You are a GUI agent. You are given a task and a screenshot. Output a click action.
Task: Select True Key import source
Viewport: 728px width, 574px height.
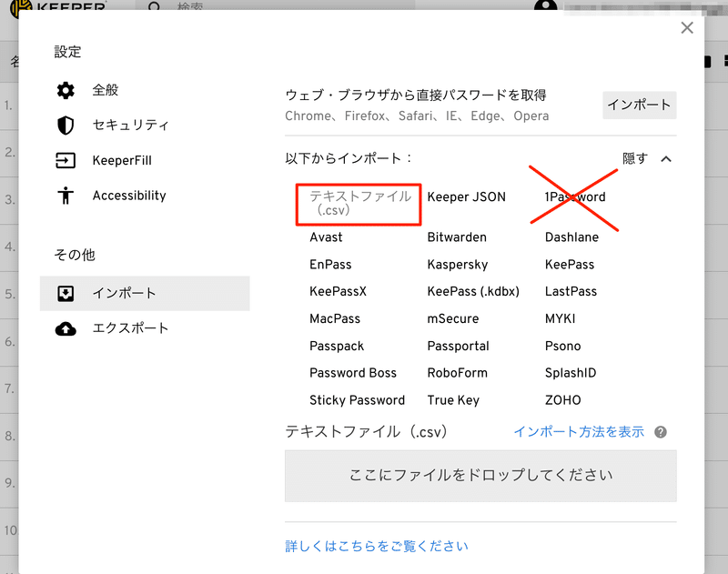tap(453, 401)
